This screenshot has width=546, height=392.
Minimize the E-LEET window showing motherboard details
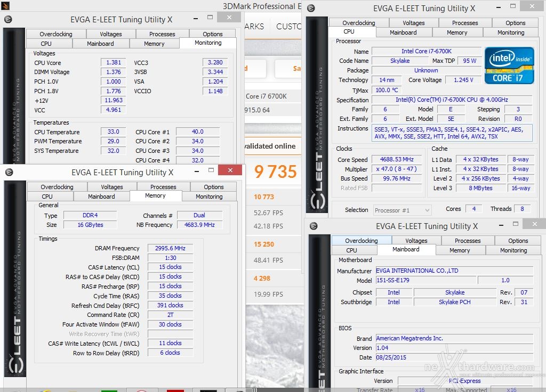tap(501, 225)
